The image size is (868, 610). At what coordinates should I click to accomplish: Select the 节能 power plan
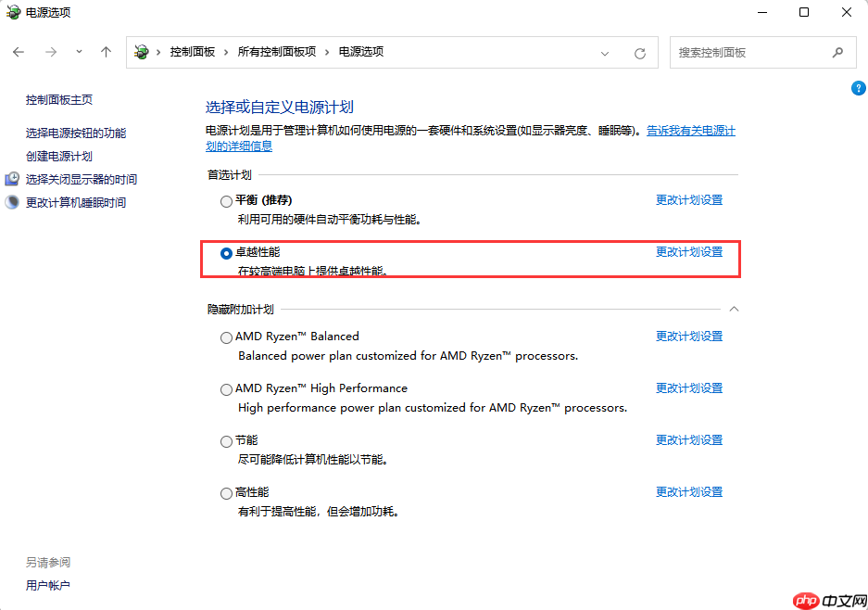226,440
